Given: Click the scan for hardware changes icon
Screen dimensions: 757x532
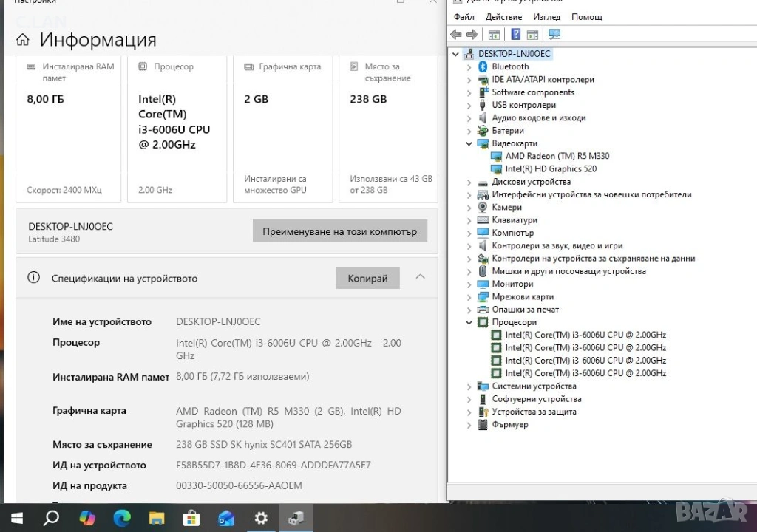Looking at the screenshot, I should click(554, 35).
